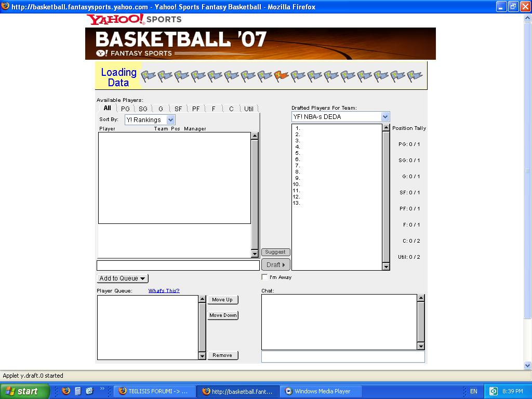Click the calculator icon in quick launch
The width and height of the screenshot is (532, 399).
[77, 391]
